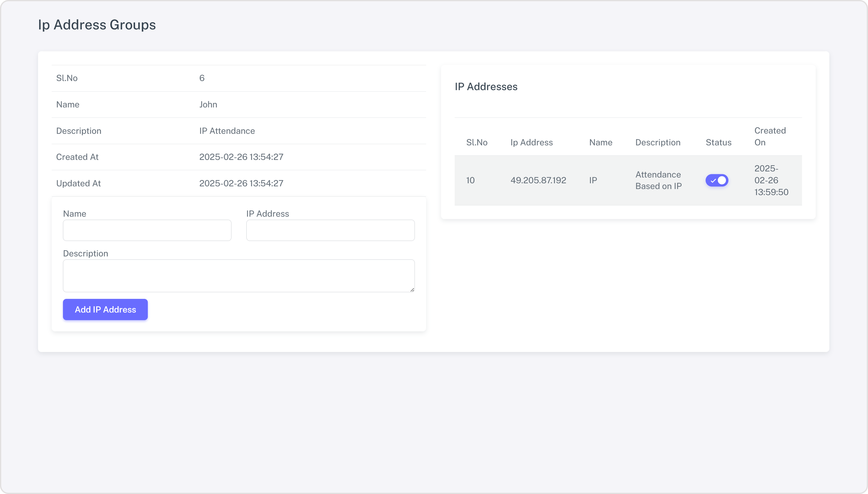
Task: Click the Description label above the textarea
Action: (86, 254)
